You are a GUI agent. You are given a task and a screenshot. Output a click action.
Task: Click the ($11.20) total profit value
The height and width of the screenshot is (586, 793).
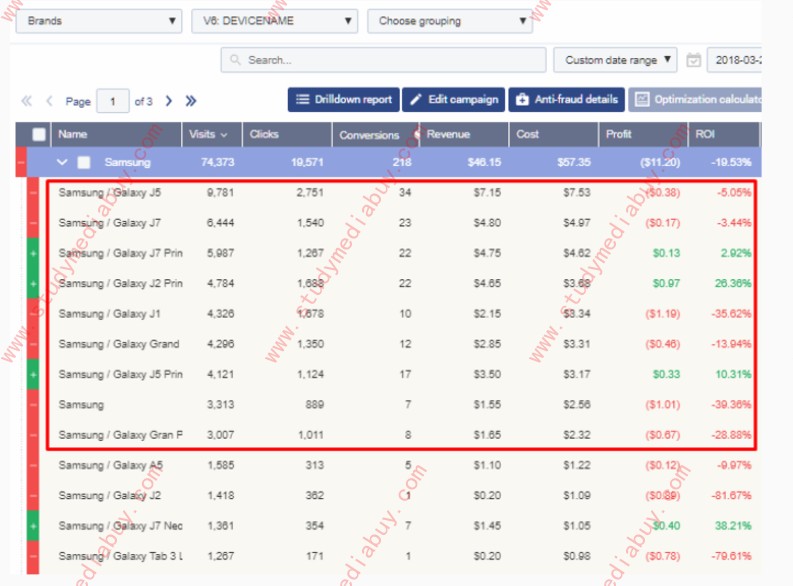[x=660, y=162]
